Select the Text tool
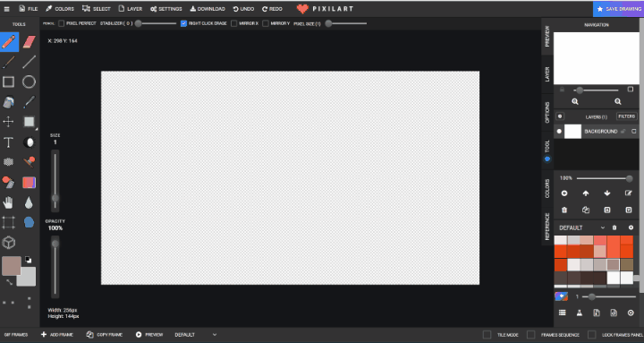Image resolution: width=644 pixels, height=343 pixels. pyautogui.click(x=9, y=142)
